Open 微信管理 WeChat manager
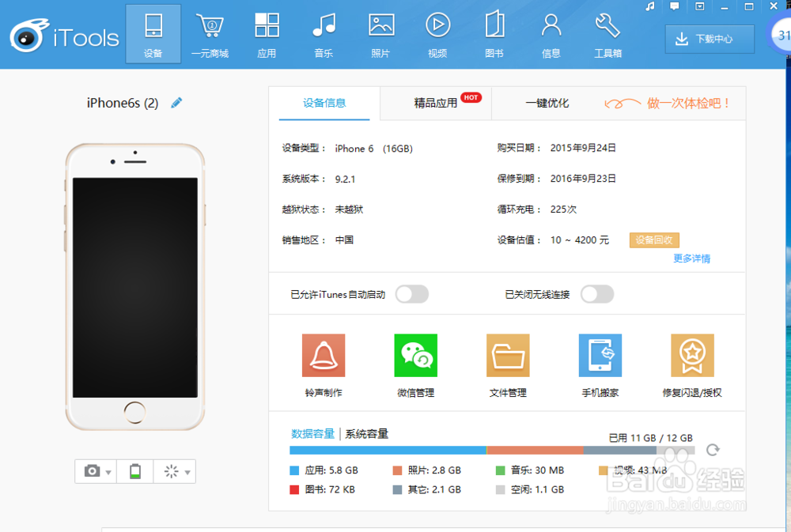Screen dimensions: 791x532 click(416, 365)
